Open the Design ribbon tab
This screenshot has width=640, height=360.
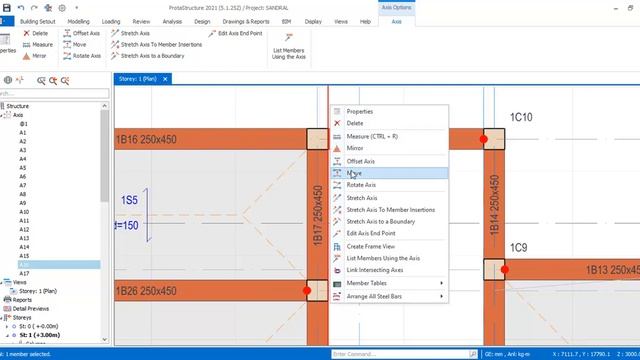point(202,21)
